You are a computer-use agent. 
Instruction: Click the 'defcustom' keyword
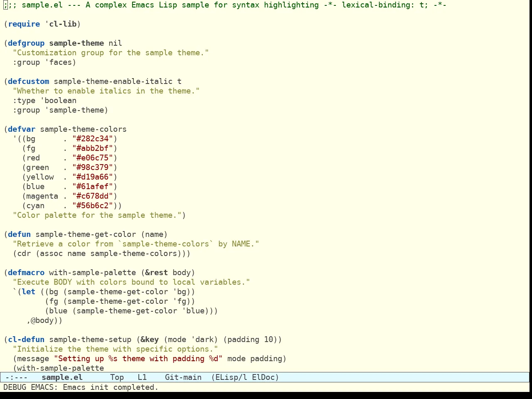[x=29, y=81]
